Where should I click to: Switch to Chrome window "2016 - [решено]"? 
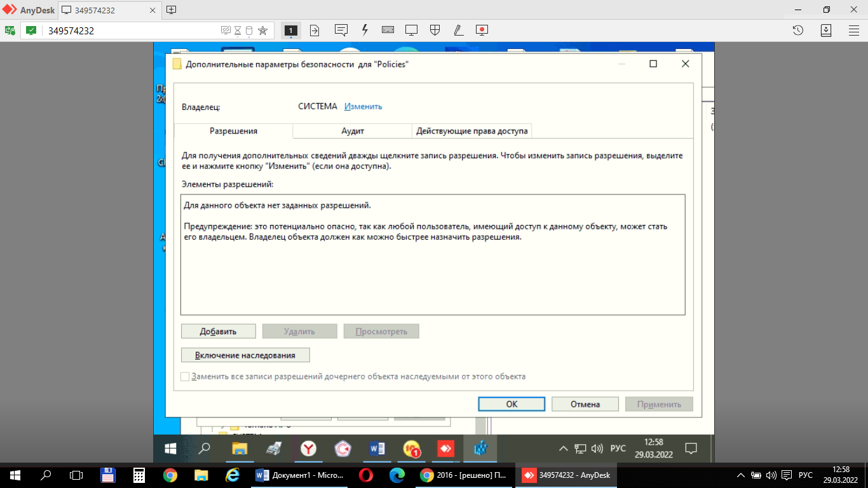click(464, 475)
